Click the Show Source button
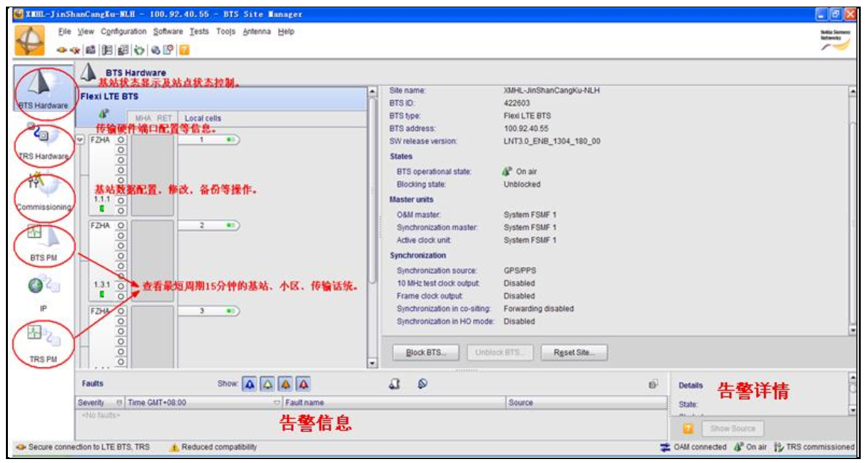 tap(732, 429)
